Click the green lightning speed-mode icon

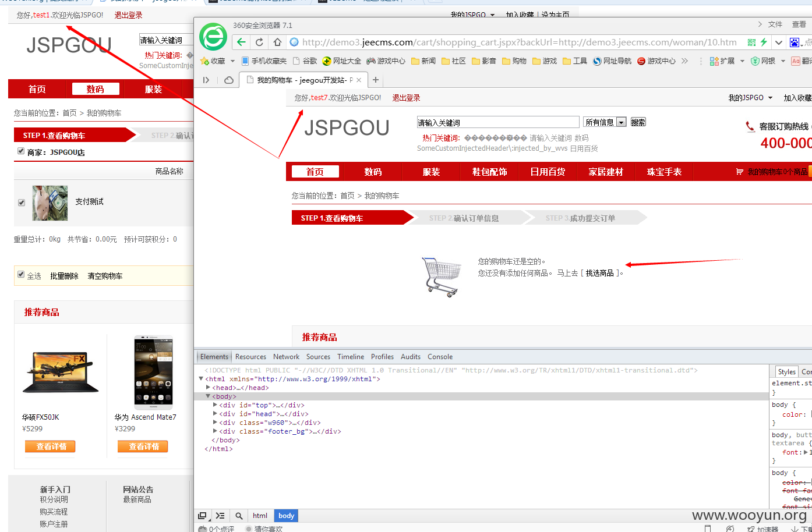[x=764, y=42]
